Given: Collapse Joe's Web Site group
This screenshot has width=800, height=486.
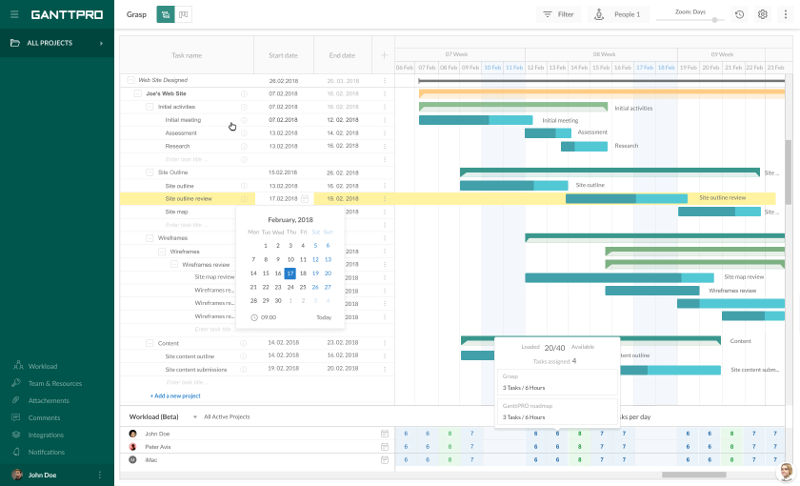Looking at the screenshot, I should click(138, 93).
